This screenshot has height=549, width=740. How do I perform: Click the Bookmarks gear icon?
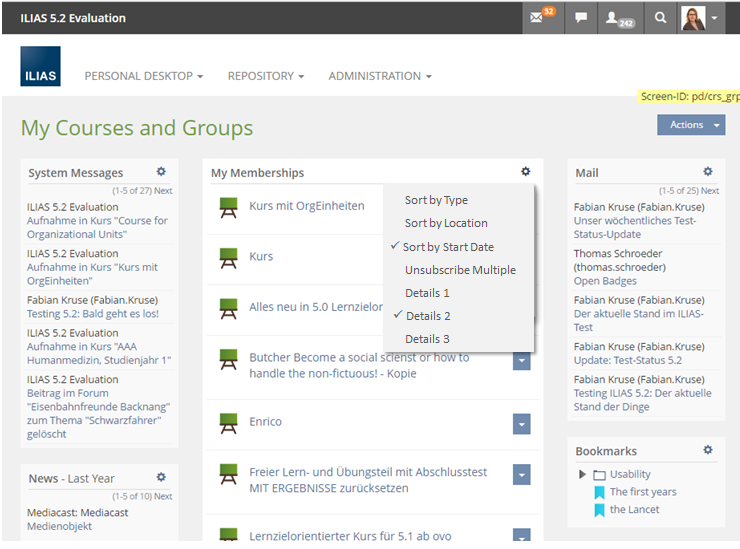pyautogui.click(x=708, y=450)
